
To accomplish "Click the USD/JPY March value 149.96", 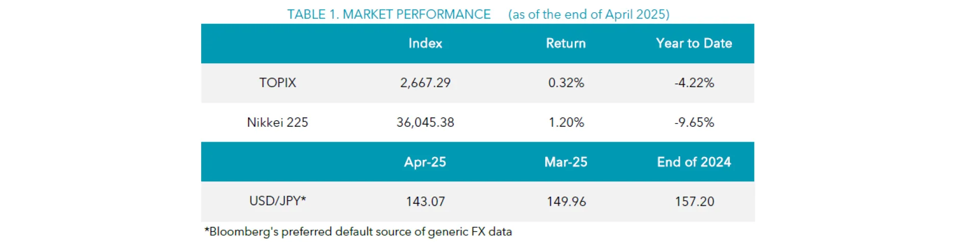I will (566, 201).
